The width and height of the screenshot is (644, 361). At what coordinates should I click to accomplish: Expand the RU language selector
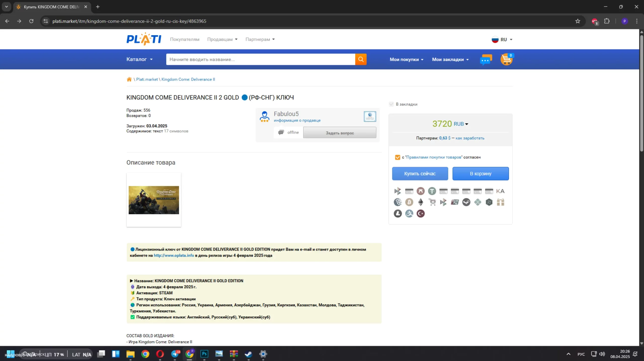coord(502,39)
